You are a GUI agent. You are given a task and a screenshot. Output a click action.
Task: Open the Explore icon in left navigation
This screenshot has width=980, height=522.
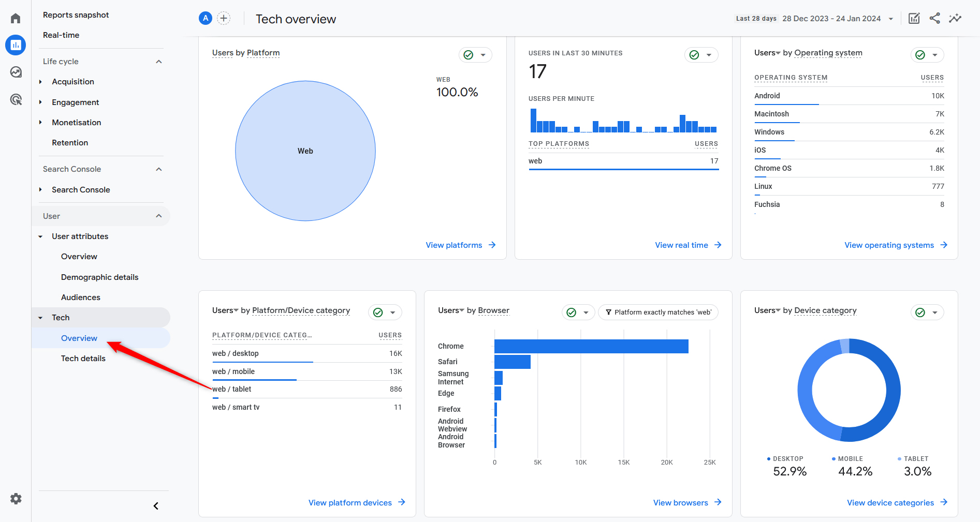(15, 72)
